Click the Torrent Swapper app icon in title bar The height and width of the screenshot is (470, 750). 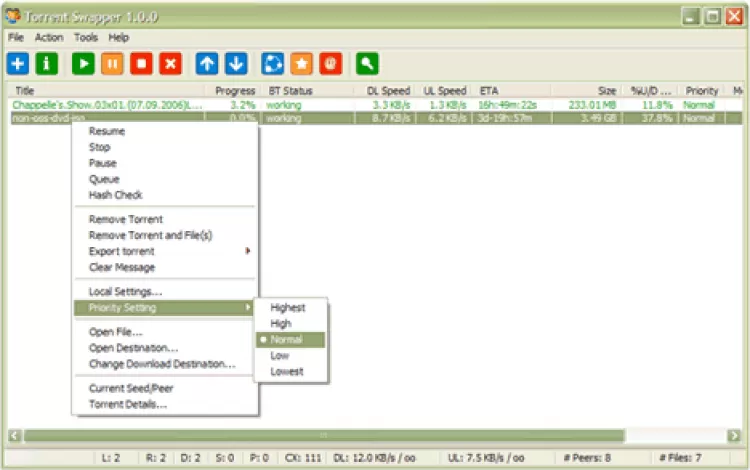[13, 16]
